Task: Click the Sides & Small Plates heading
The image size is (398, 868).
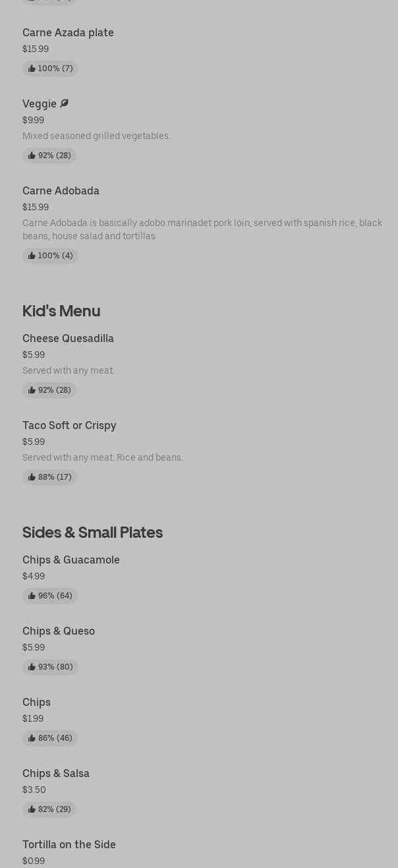Action: (x=92, y=533)
